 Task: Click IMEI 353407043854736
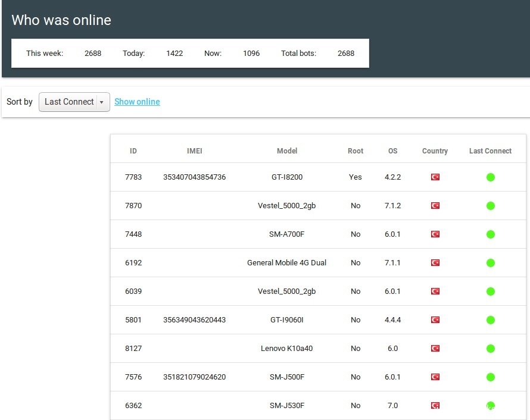point(194,177)
